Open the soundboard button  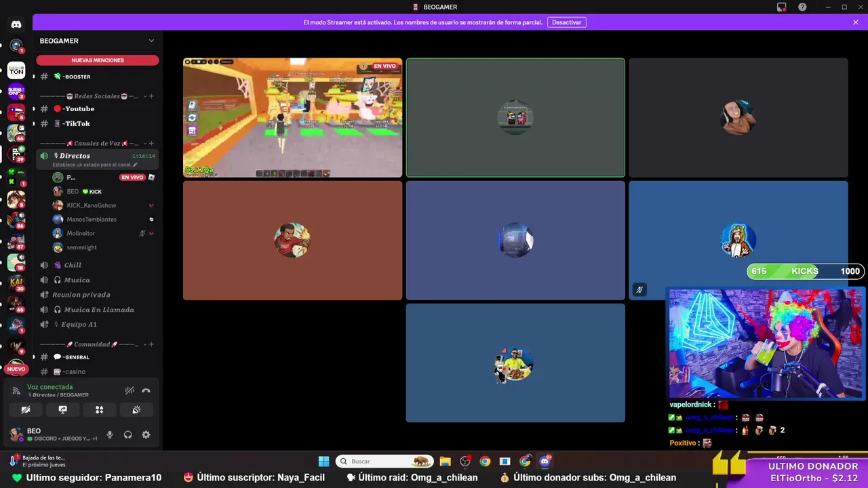click(x=136, y=409)
